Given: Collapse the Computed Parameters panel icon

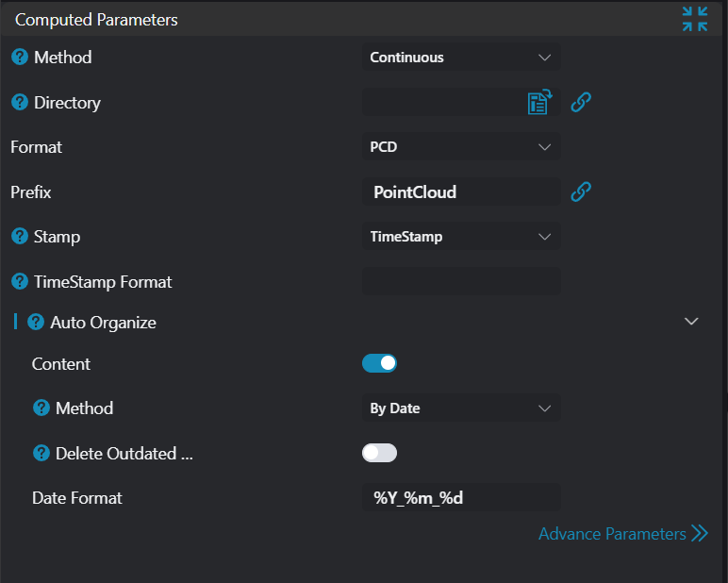Looking at the screenshot, I should point(695,19).
